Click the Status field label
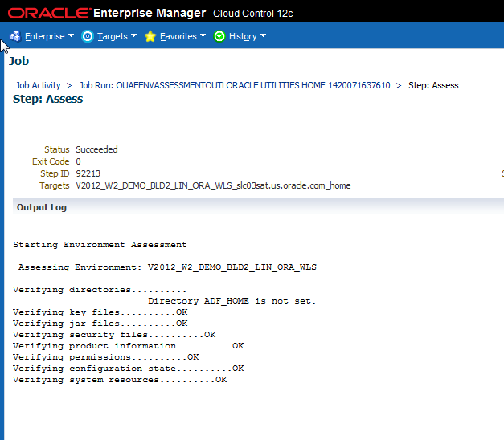Image resolution: width=504 pixels, height=440 pixels. [57, 149]
